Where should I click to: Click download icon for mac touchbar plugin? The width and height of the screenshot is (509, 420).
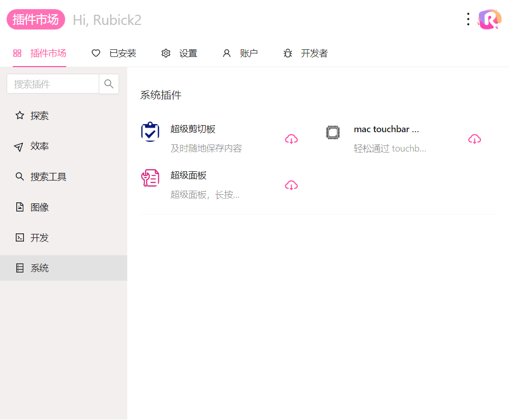(474, 139)
